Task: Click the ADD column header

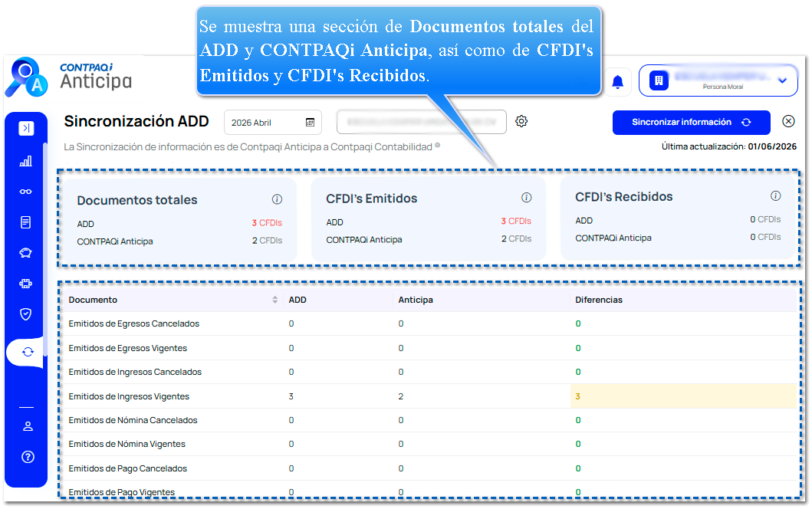Action: coord(298,300)
